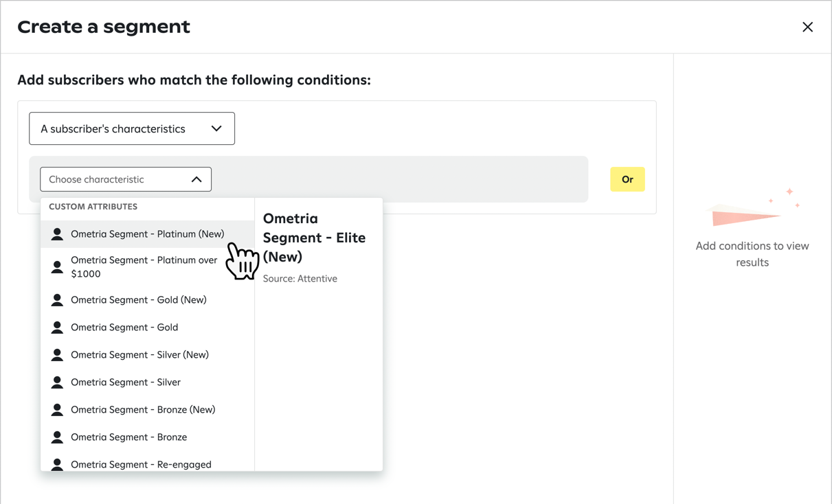Screen dimensions: 832x504
Task: Click the person icon beside Ometria Segment - Gold (New)
Action: pos(58,299)
